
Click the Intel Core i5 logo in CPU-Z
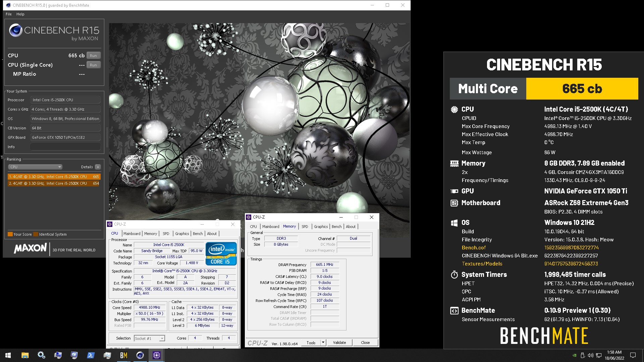tap(221, 254)
